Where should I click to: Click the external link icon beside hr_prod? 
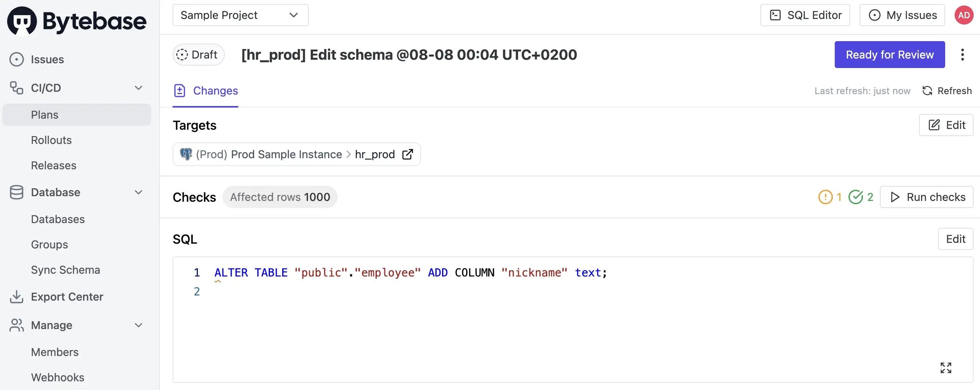point(408,154)
